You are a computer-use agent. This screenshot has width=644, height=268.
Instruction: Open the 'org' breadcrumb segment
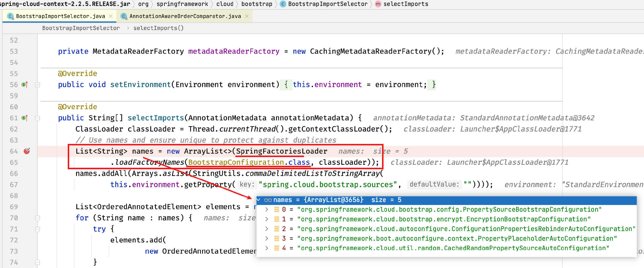[x=143, y=4]
